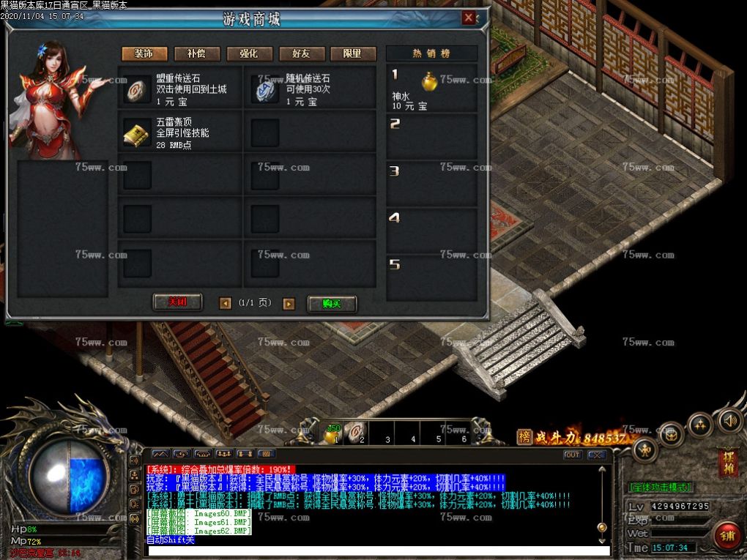The width and height of the screenshot is (747, 560).
Task: Click the 热销榜 header
Action: [x=431, y=53]
